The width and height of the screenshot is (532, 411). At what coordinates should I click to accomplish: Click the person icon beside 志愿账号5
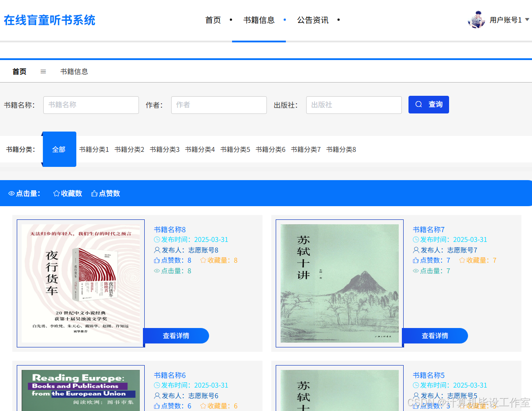416,396
